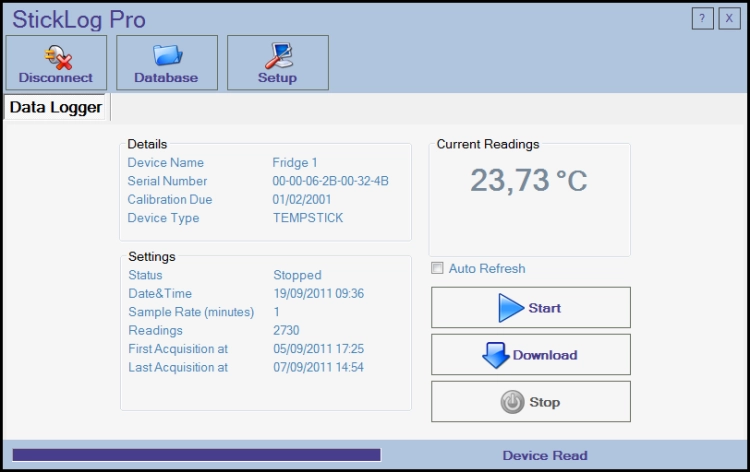Click the Last Acquisition timestamp 07/09/2011 14:54

pyautogui.click(x=318, y=368)
